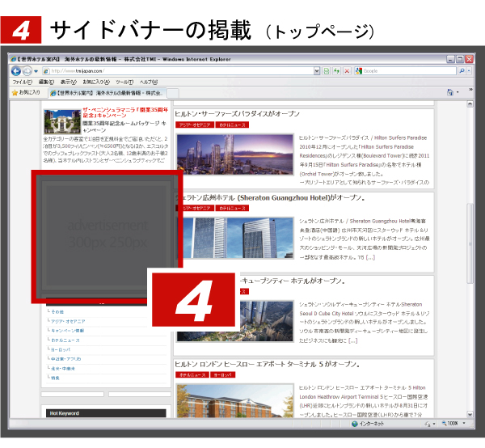Open the ヘルプ(H) menu
Viewport: 485px width, 448px height.
149,82
